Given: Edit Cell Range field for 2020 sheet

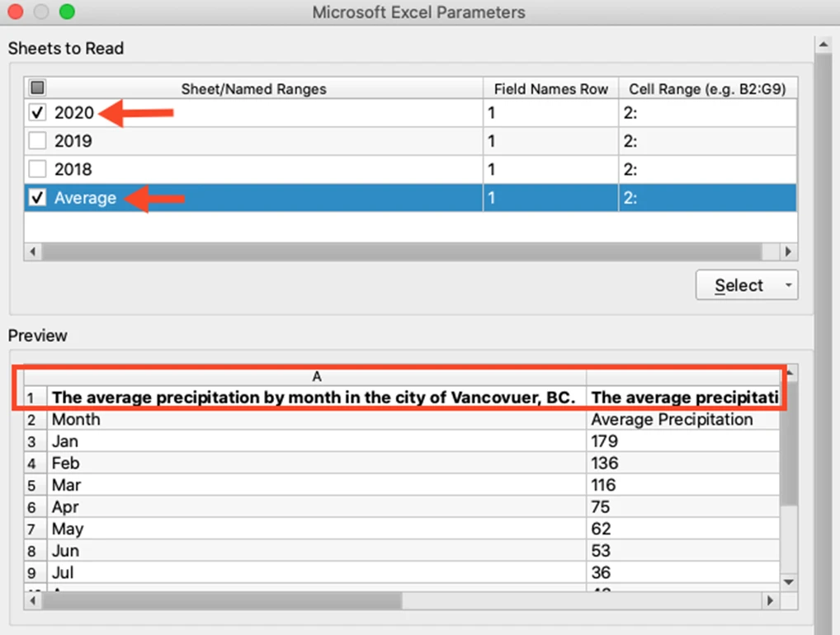Looking at the screenshot, I should [x=708, y=112].
